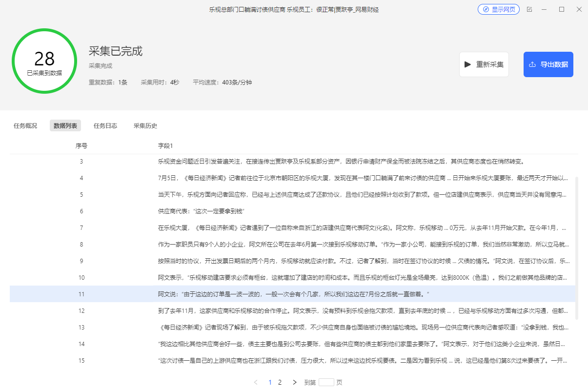
Task: Click the 导出数据 button
Action: [548, 64]
